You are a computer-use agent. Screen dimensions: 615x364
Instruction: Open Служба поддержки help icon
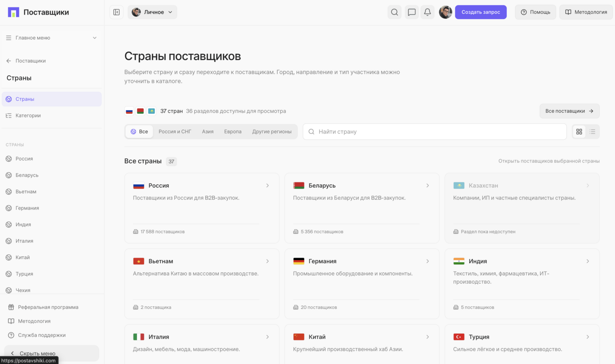11,335
